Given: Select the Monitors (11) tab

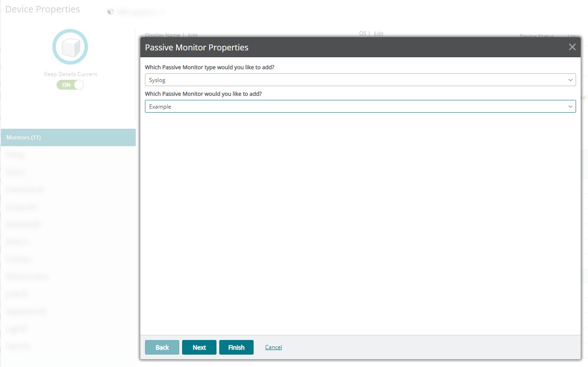Looking at the screenshot, I should [x=68, y=137].
